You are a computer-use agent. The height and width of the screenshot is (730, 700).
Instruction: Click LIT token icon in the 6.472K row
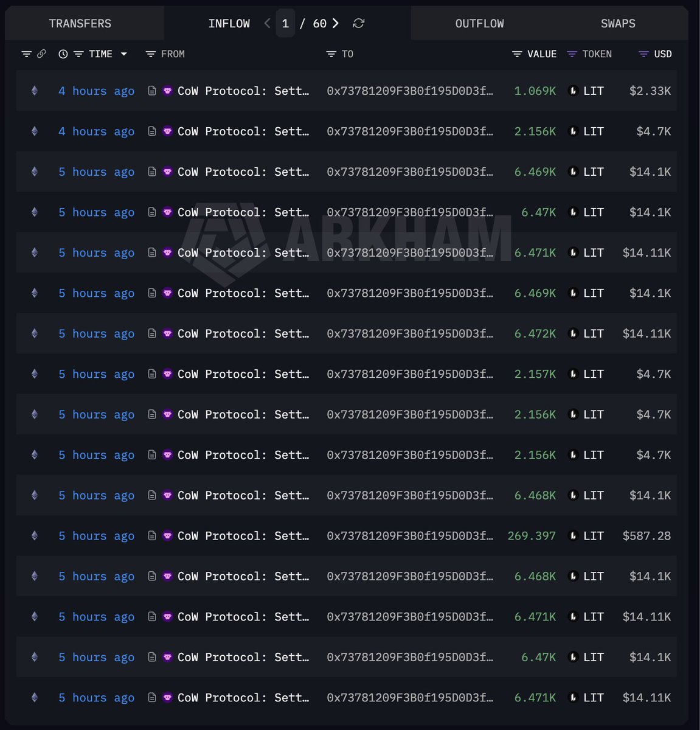pyautogui.click(x=572, y=333)
